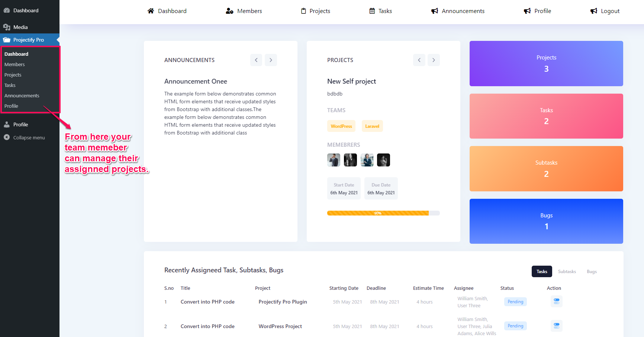Click the Tasks calendar icon in top navigation
Screen dimensions: 644x337
(372, 11)
